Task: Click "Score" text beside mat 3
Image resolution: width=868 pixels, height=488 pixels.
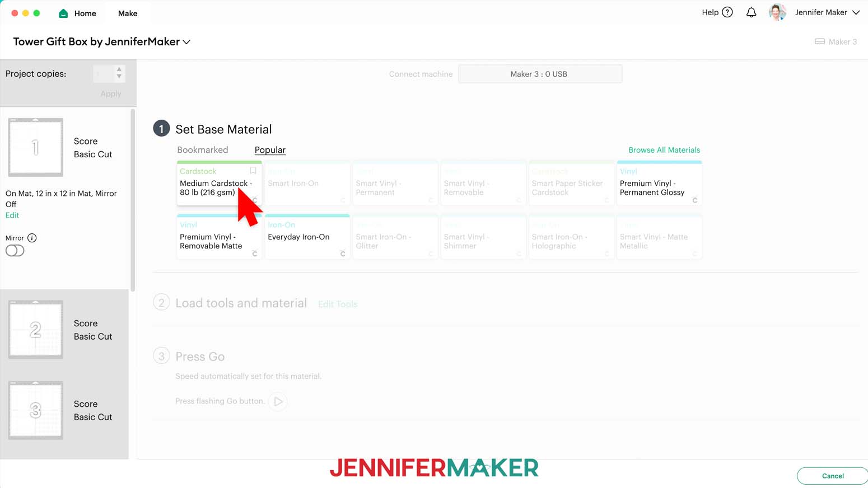Action: click(x=86, y=404)
